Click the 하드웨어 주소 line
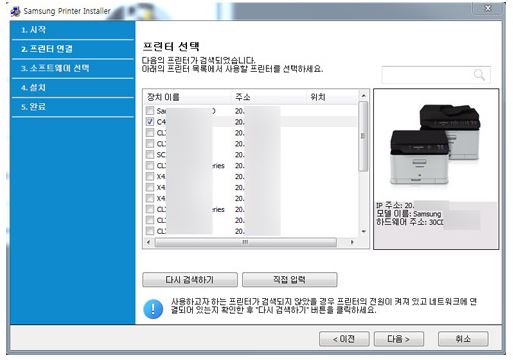This screenshot has height=360, width=513. 410,222
